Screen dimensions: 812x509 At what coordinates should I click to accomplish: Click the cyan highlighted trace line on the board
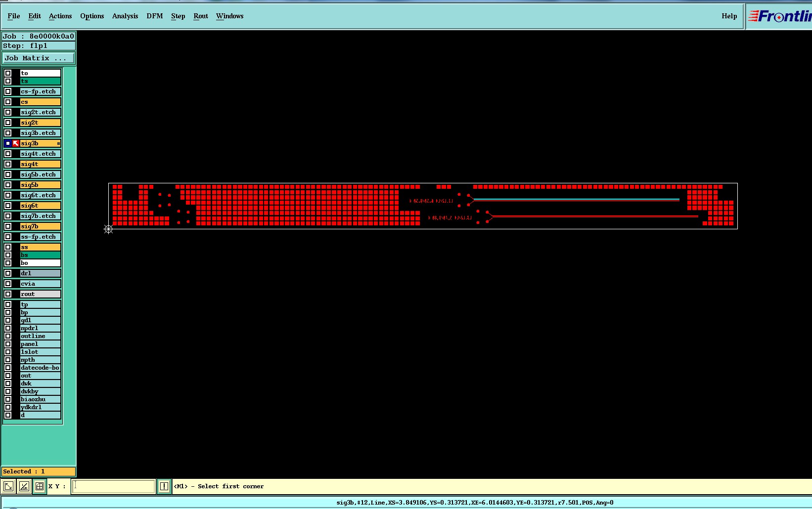[576, 199]
